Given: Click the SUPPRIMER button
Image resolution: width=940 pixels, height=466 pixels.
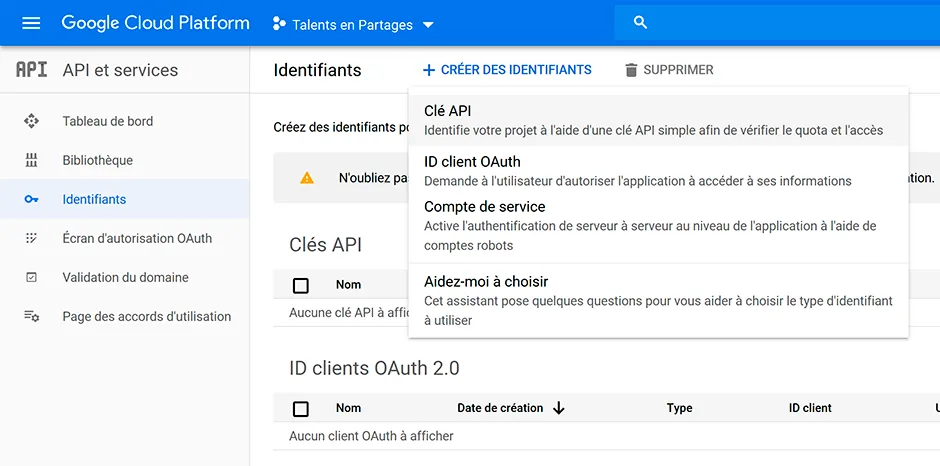Looking at the screenshot, I should click(x=669, y=70).
